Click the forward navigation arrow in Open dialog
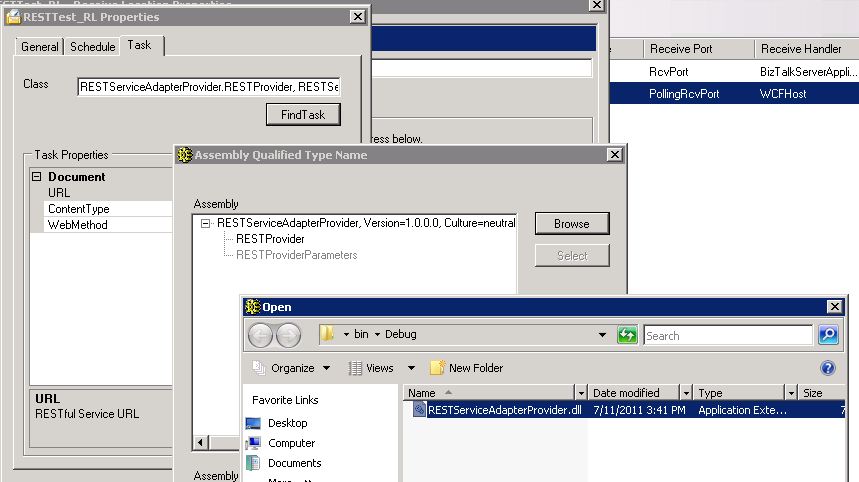859x482 pixels. click(x=288, y=335)
